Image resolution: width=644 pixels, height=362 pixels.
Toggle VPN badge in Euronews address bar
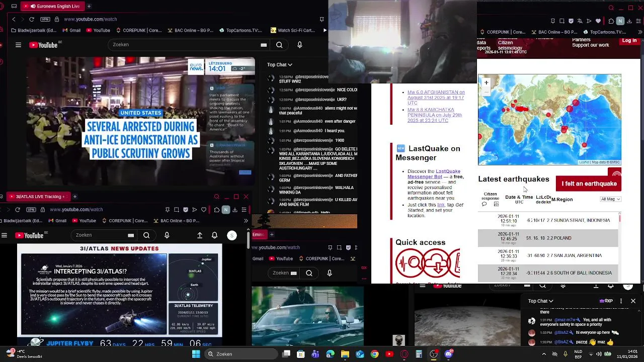45,19
